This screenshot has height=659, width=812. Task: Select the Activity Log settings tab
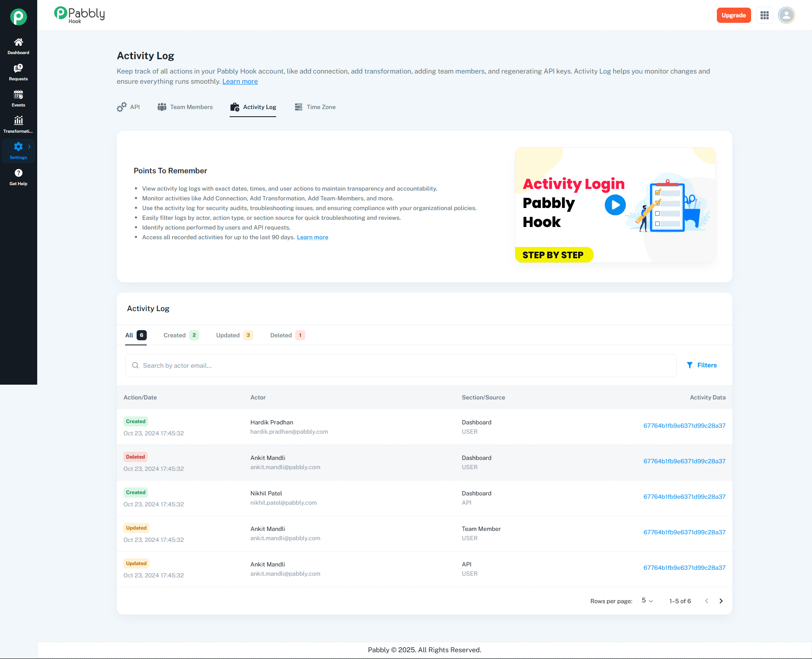pos(253,107)
